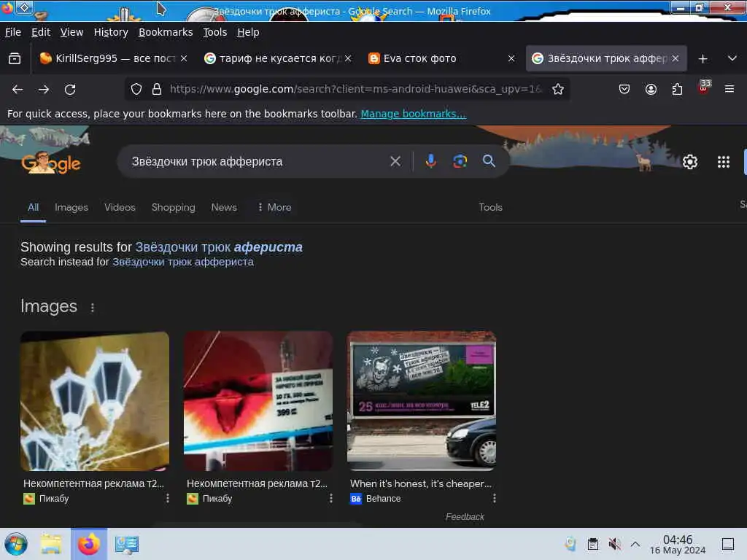Select the Videos search filter
This screenshot has width=747, height=560.
click(120, 207)
